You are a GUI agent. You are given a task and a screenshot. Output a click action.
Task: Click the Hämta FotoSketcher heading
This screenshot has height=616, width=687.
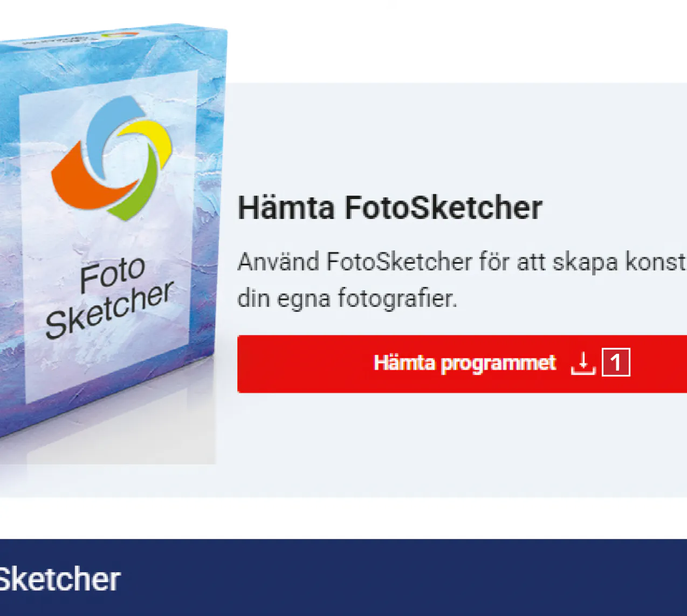click(x=390, y=208)
